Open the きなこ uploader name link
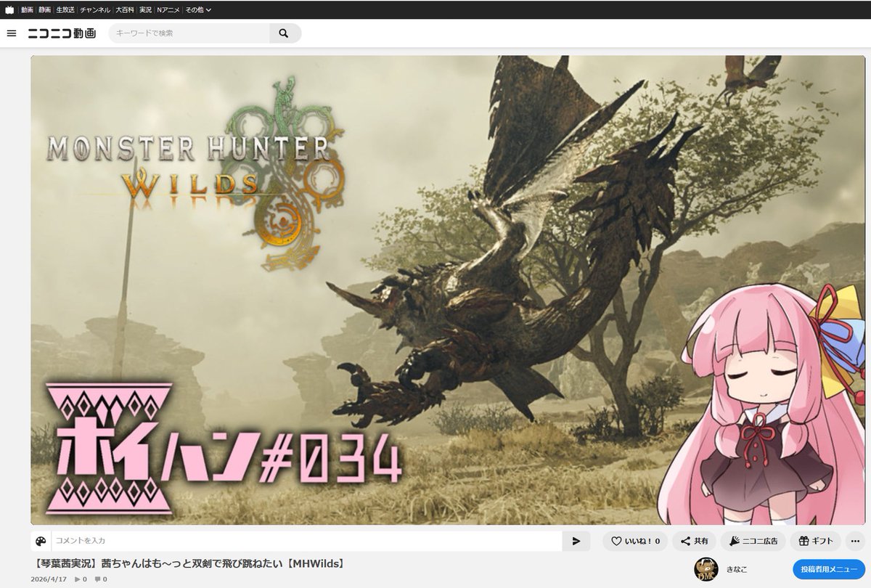871x588 pixels. [x=737, y=569]
